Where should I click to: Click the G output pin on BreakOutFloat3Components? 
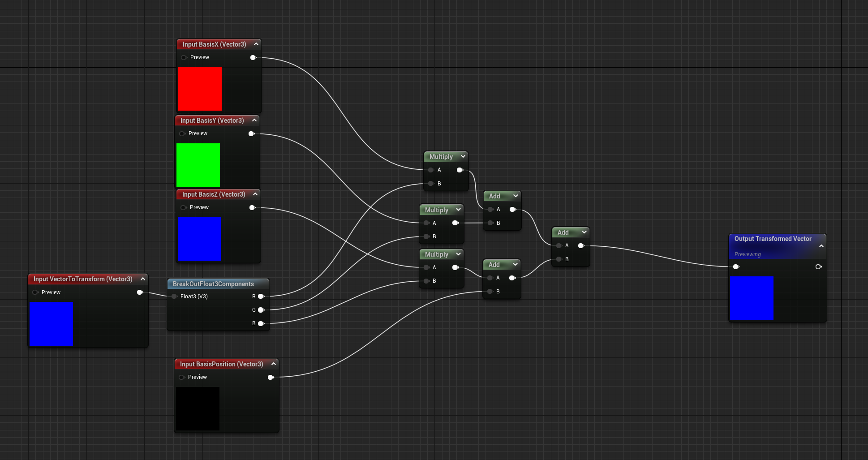pyautogui.click(x=261, y=310)
